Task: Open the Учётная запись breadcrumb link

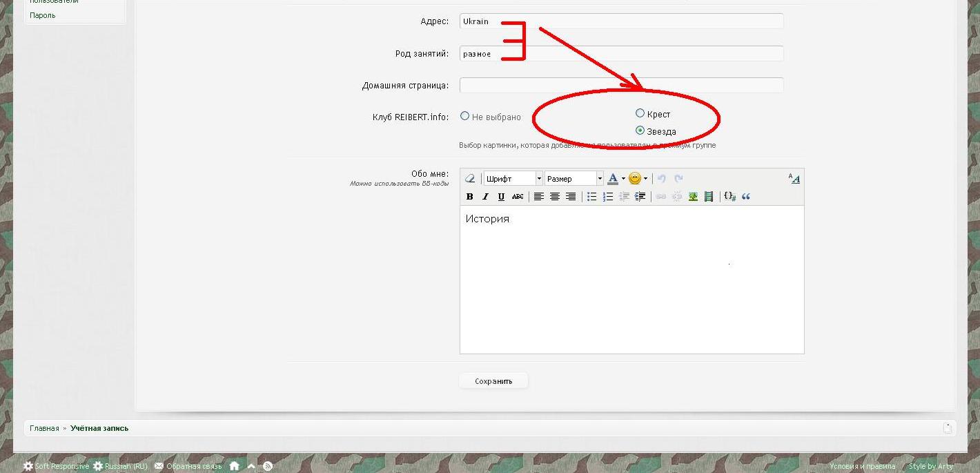Action: [x=99, y=428]
